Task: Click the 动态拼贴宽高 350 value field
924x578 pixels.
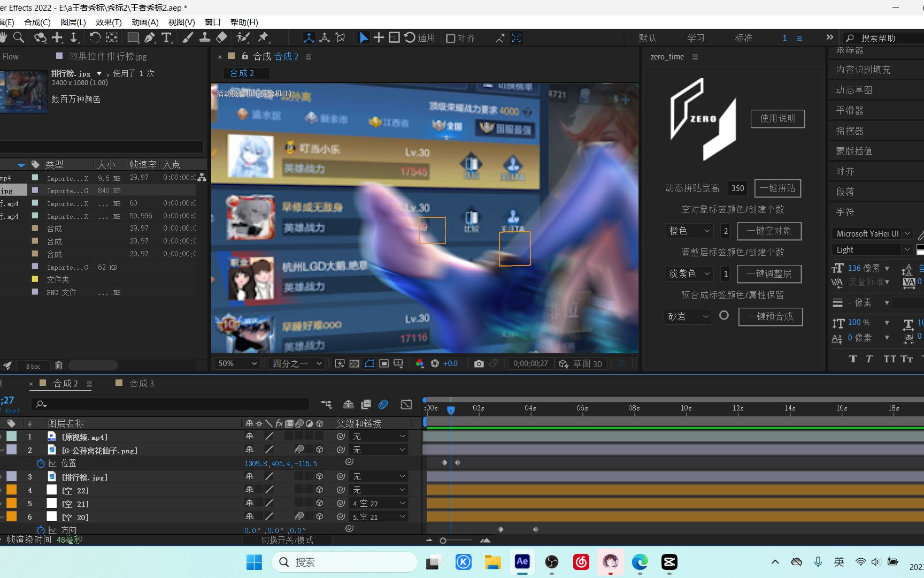Action: 738,188
